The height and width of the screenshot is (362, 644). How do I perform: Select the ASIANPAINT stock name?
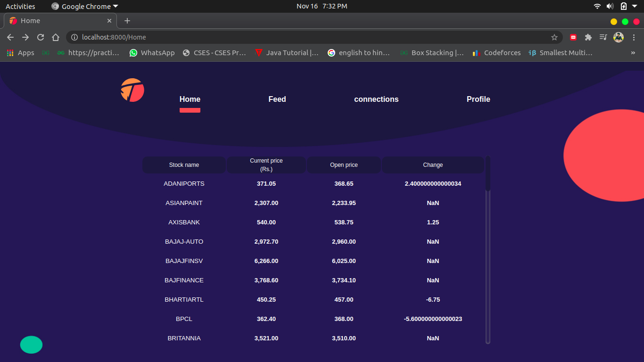pyautogui.click(x=184, y=203)
